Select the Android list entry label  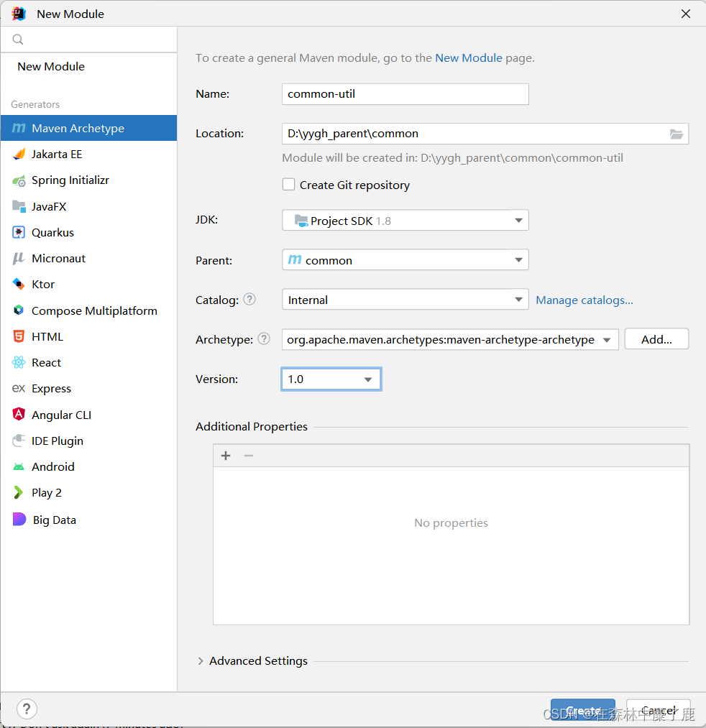(53, 466)
